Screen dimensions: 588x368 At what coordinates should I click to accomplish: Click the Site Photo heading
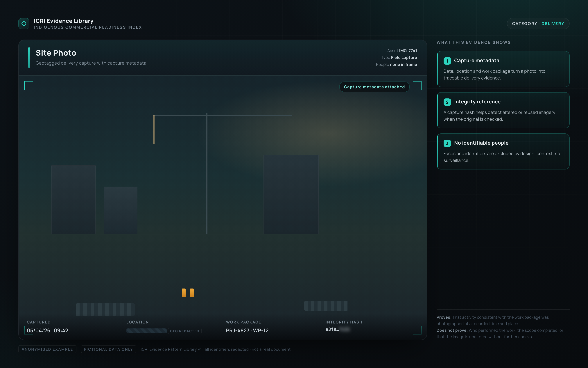[x=56, y=53]
